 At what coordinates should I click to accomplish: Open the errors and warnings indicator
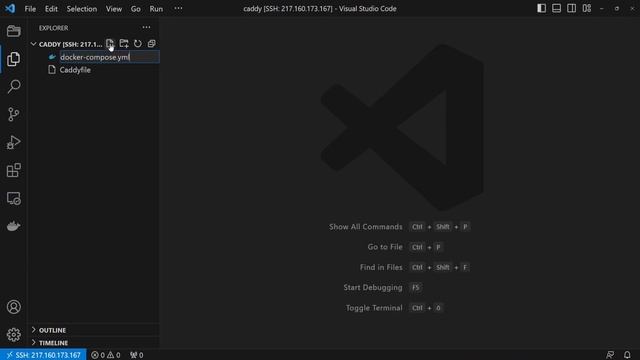[106, 355]
